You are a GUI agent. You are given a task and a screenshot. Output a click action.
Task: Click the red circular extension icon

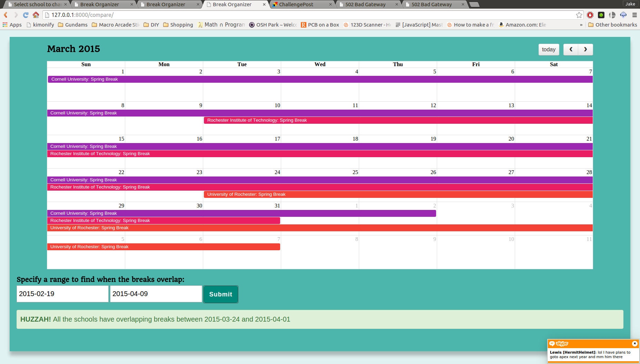point(590,15)
